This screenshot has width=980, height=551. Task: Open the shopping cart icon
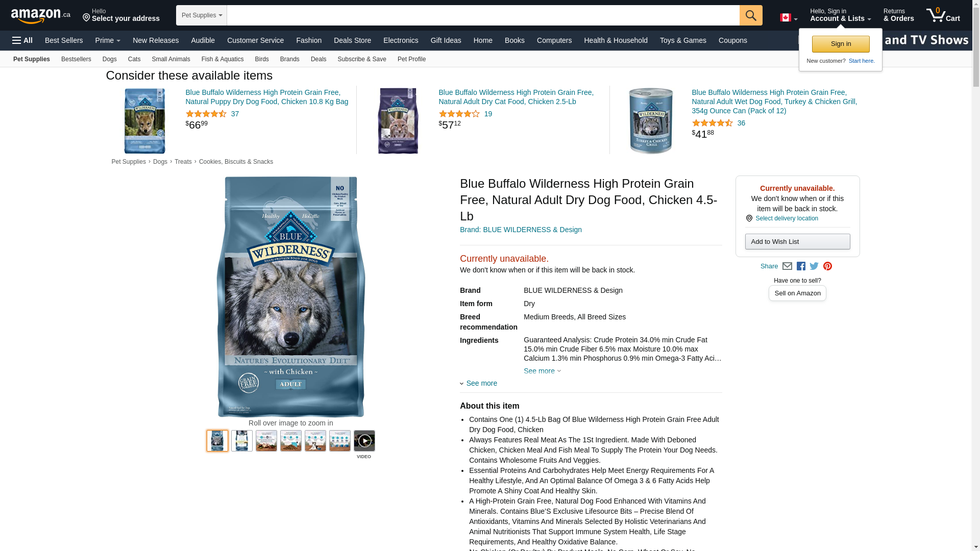point(943,15)
